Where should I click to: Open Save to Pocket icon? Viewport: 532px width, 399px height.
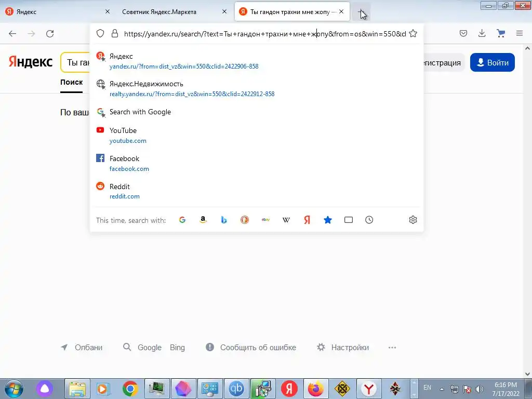[x=463, y=33]
